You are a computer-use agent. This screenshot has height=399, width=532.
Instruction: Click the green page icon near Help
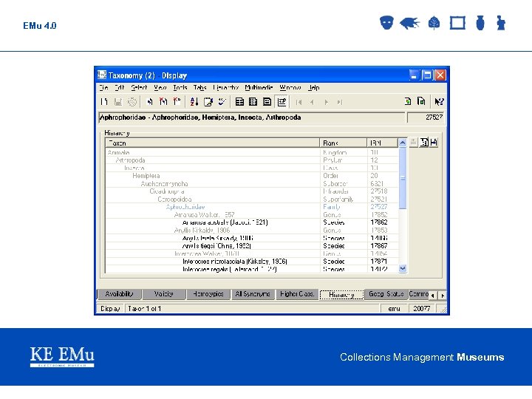tap(408, 101)
